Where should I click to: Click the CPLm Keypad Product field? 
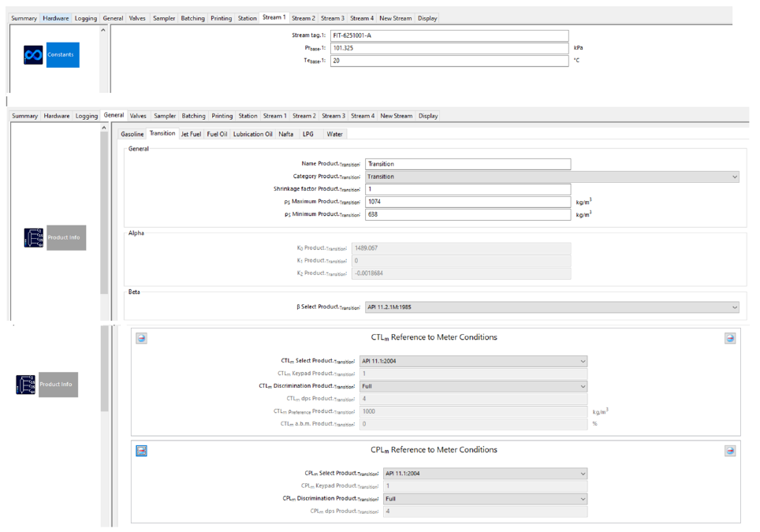coord(485,486)
